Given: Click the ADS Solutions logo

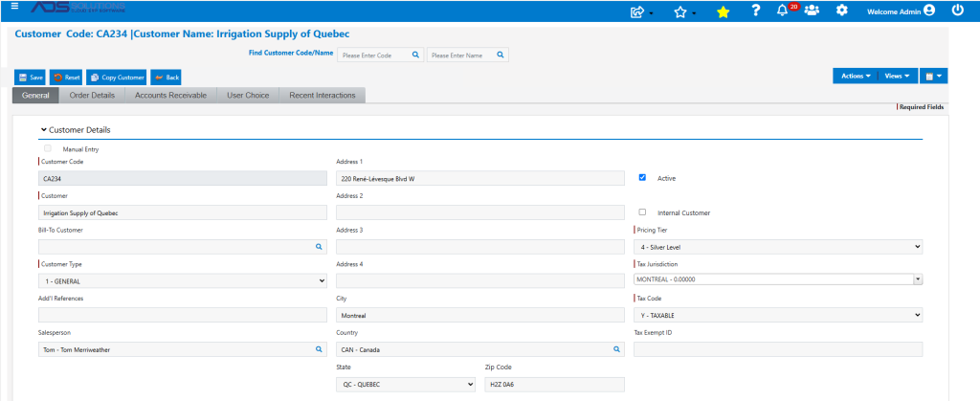Looking at the screenshot, I should coord(78,8).
